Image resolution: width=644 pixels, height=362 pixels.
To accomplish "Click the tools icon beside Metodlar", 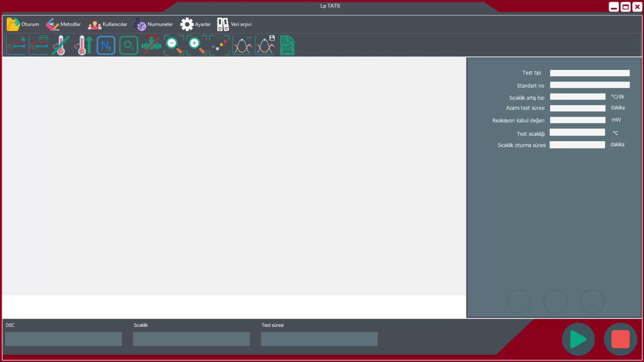I will 52,24.
